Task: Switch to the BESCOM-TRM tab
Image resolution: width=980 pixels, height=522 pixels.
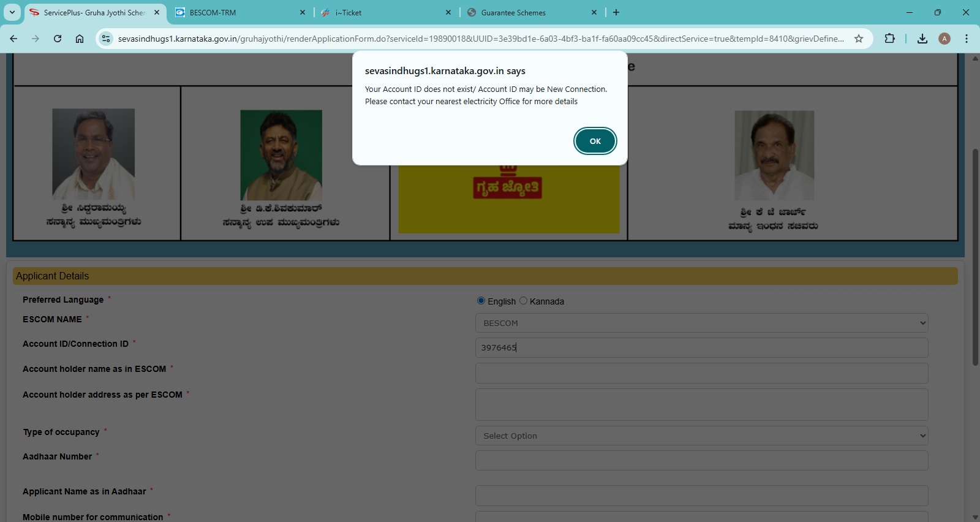Action: pos(240,12)
